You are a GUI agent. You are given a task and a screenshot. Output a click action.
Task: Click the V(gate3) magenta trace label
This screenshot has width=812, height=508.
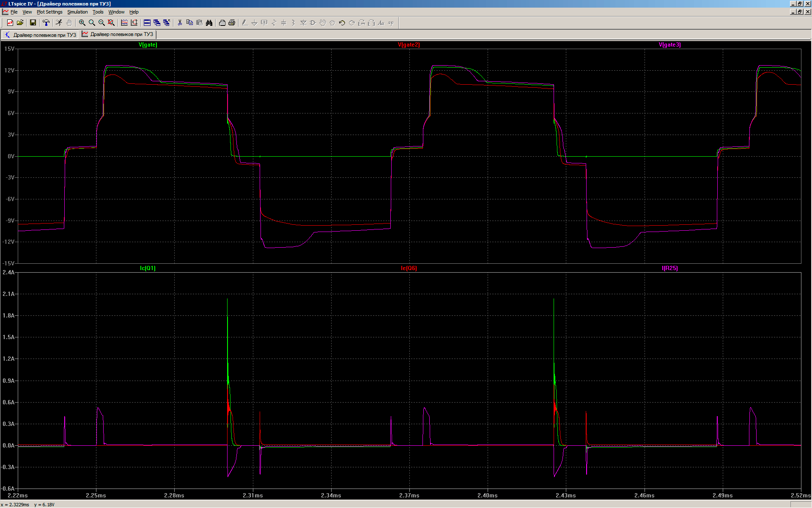click(670, 45)
